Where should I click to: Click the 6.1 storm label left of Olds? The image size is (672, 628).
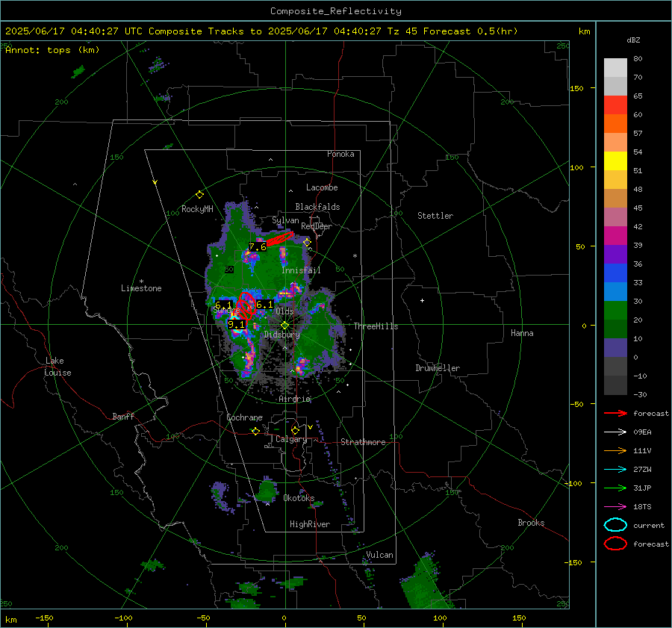pyautogui.click(x=264, y=305)
